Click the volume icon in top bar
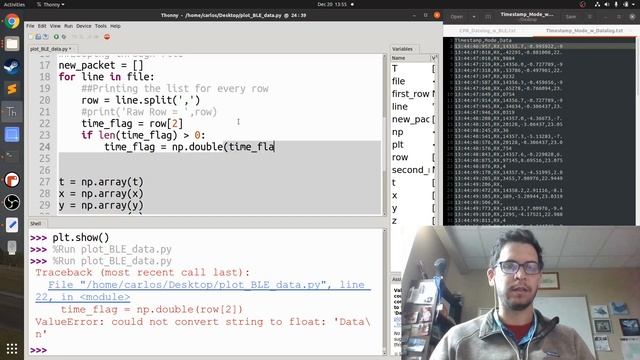Image resolution: width=640 pixels, height=360 pixels. click(x=607, y=4)
